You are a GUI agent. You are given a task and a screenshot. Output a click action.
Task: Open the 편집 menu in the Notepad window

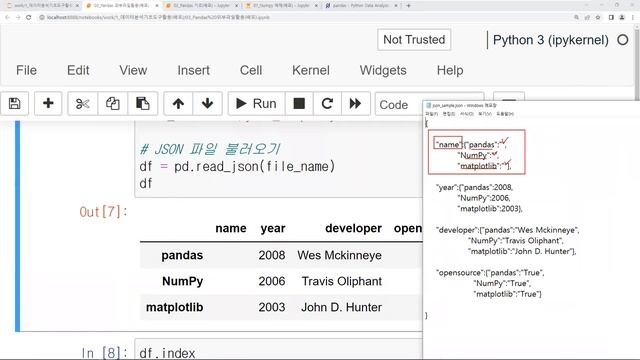[449, 114]
